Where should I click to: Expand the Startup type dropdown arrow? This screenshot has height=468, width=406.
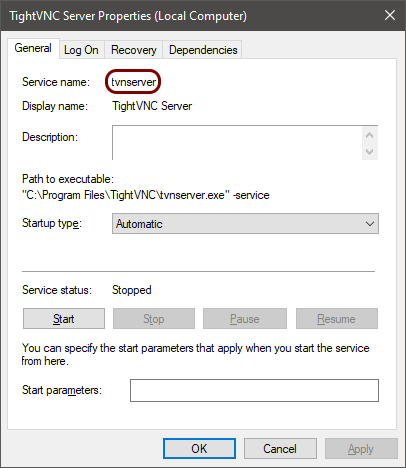click(370, 224)
